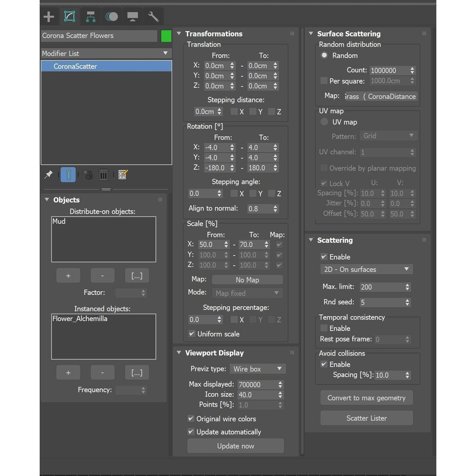
Task: Open the Motion panel icon
Action: point(112,17)
